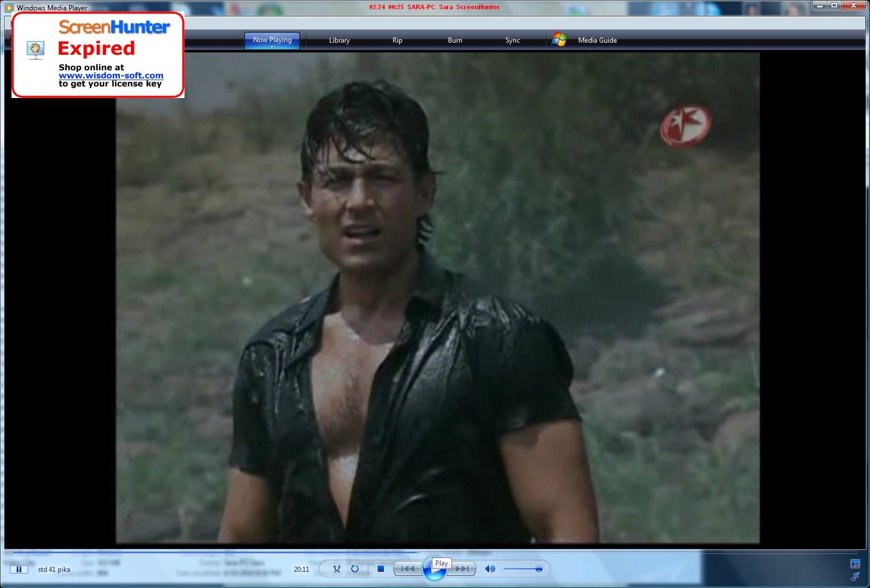The height and width of the screenshot is (588, 870).
Task: Select the Sync tab
Action: [513, 40]
